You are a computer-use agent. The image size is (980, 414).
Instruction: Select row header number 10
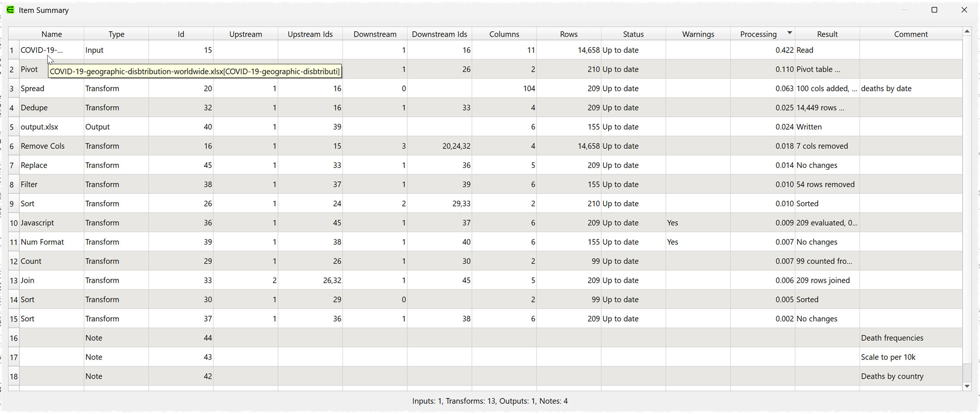point(14,222)
